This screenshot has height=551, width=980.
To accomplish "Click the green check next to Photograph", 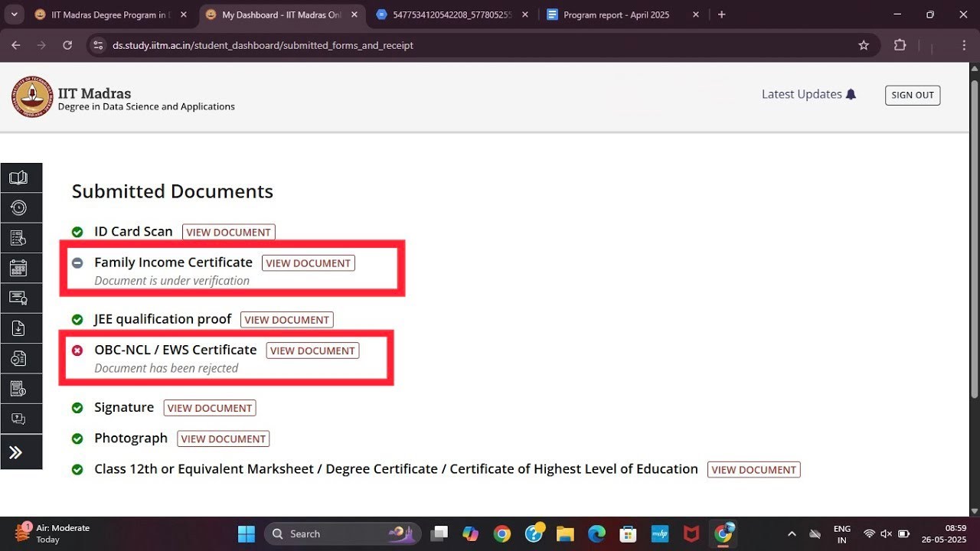I will pyautogui.click(x=77, y=439).
